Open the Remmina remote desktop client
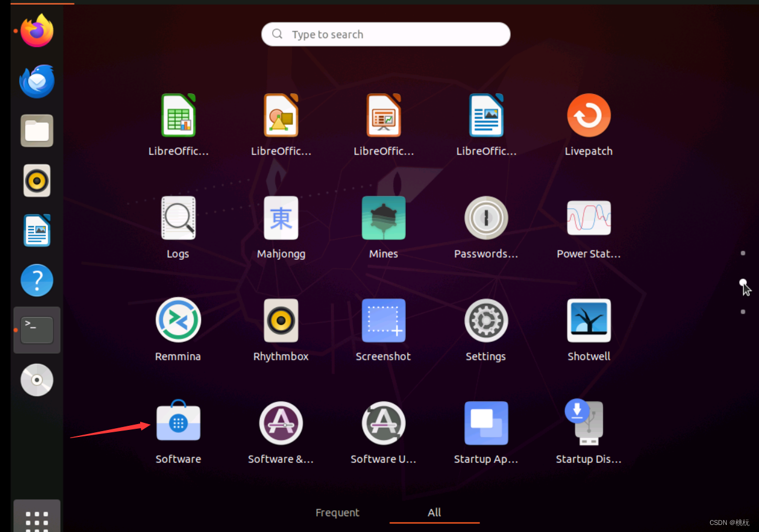 click(178, 320)
